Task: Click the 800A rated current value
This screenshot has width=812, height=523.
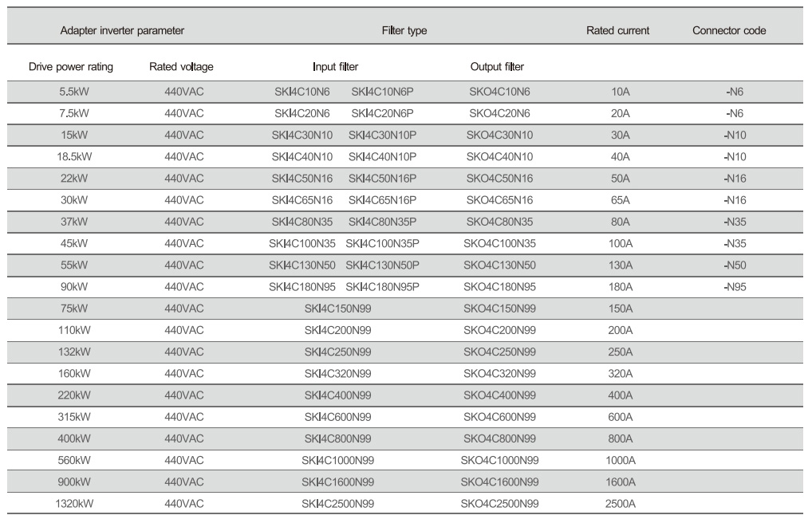Action: (x=621, y=439)
